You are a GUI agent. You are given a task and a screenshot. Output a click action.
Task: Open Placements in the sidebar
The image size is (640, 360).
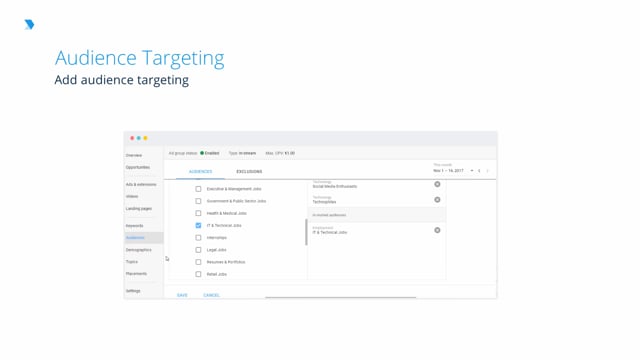pyautogui.click(x=136, y=273)
